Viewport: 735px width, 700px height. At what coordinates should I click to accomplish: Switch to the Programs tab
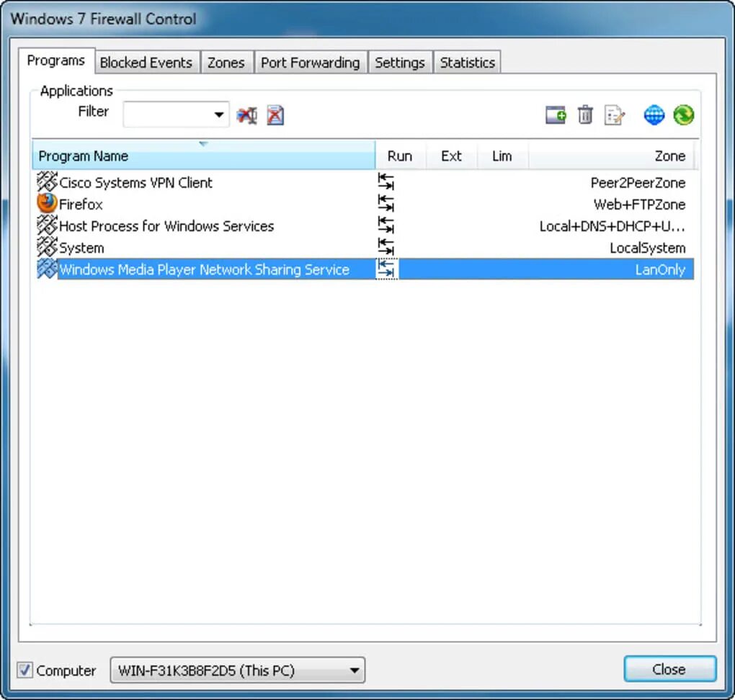57,60
